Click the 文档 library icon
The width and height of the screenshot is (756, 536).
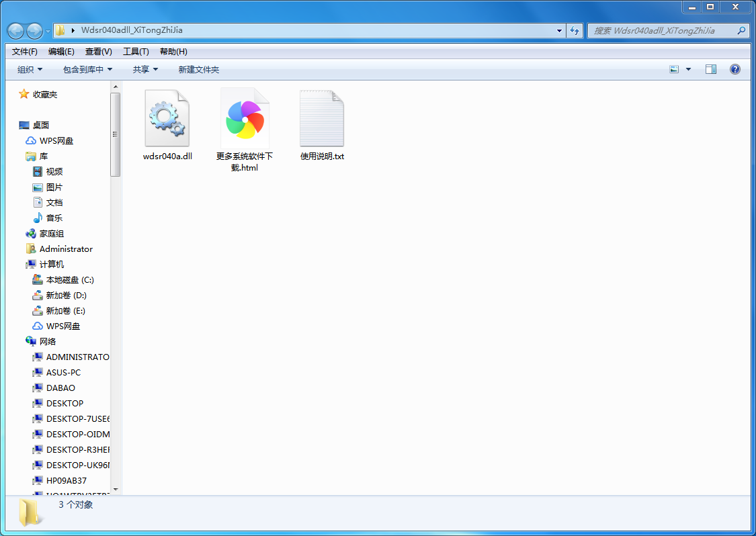click(x=38, y=202)
